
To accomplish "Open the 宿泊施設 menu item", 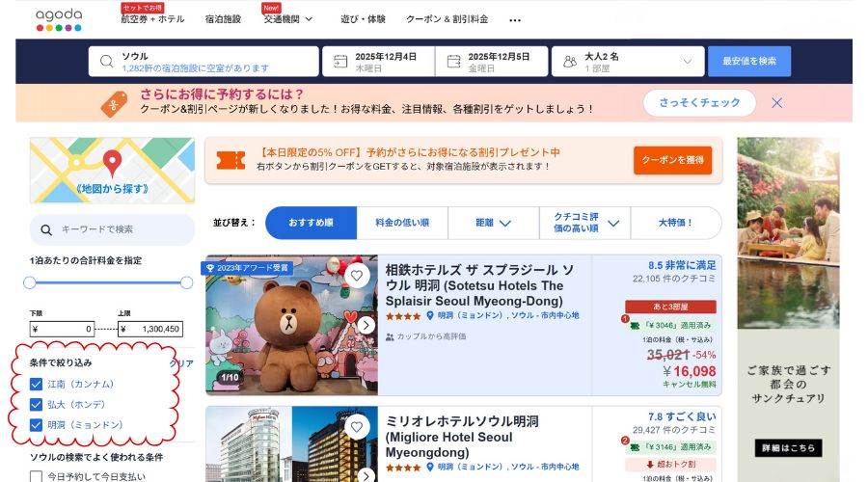I will tap(223, 19).
